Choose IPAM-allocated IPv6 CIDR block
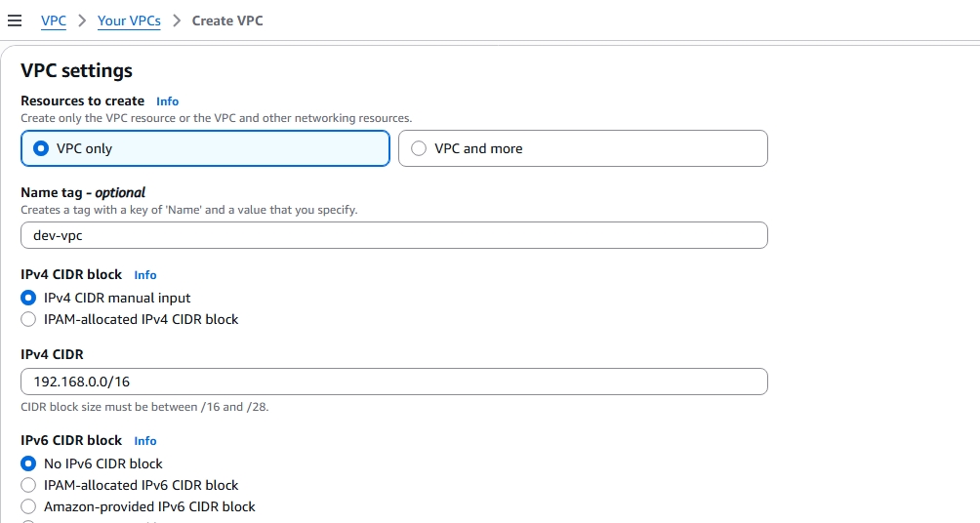The height and width of the screenshot is (523, 980). 28,485
